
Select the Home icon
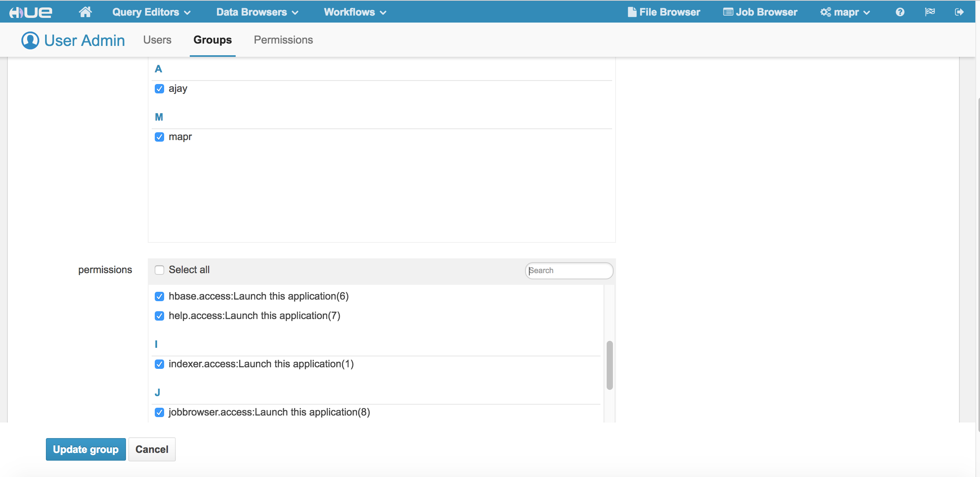point(85,11)
